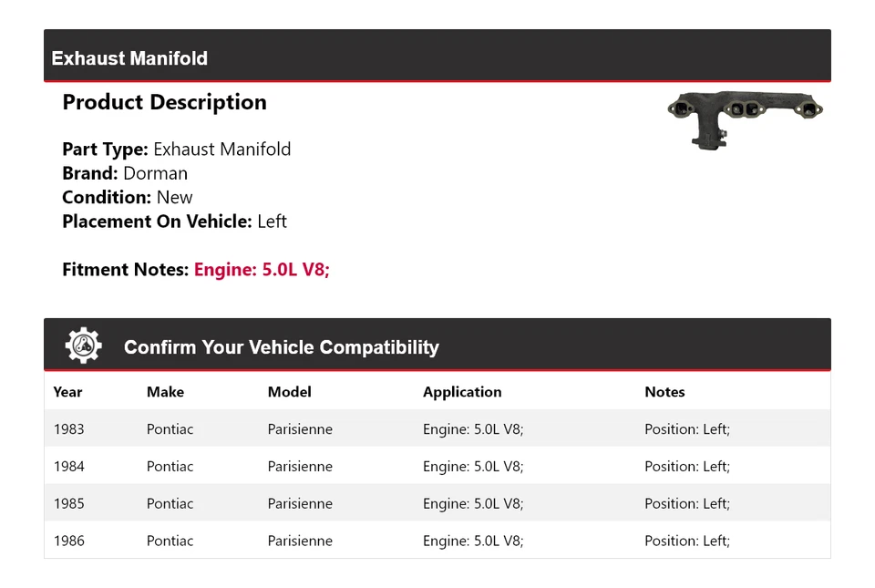Select the 1985 year cell
Viewport: 875px width, 588px height.
point(68,504)
